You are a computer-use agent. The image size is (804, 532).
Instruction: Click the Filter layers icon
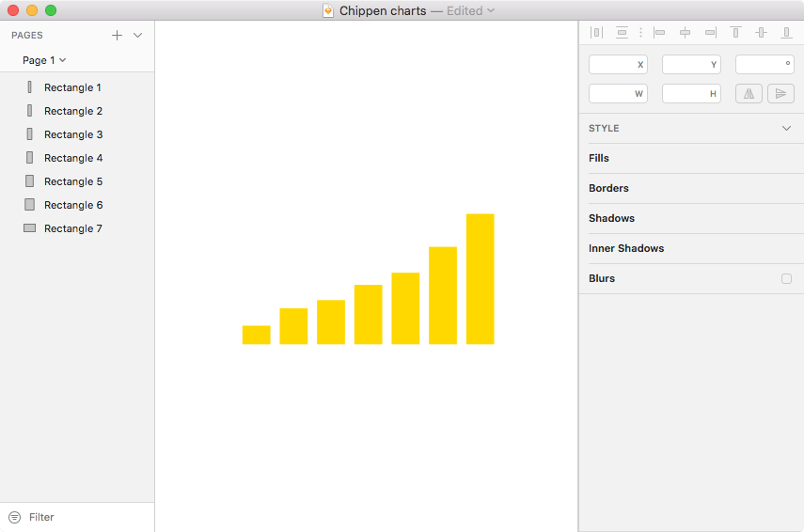(x=15, y=517)
